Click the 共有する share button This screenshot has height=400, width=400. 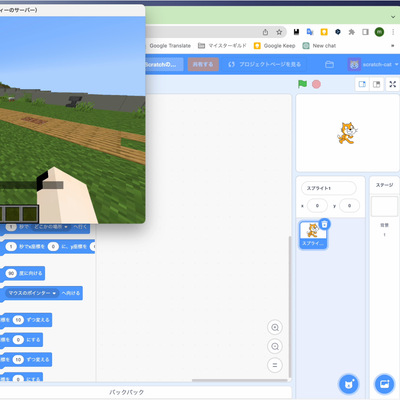tap(203, 64)
